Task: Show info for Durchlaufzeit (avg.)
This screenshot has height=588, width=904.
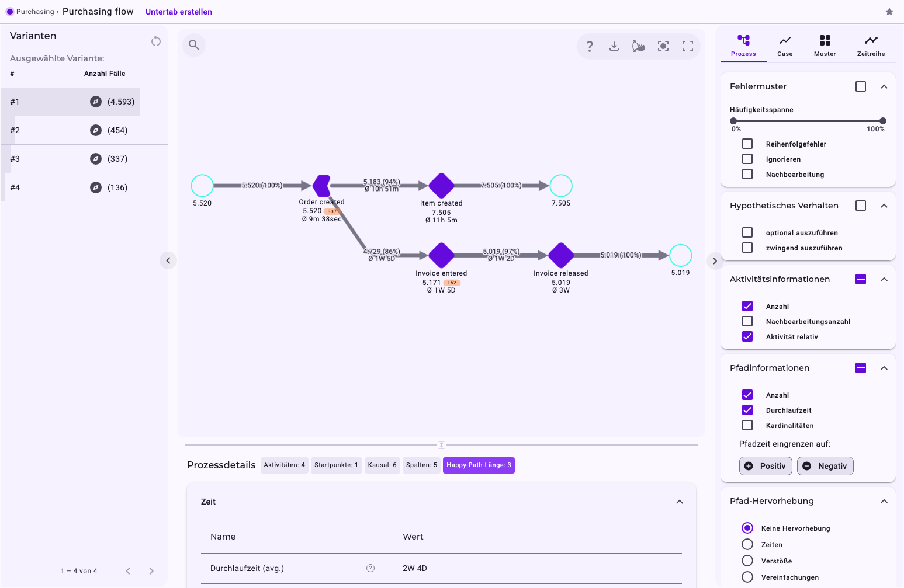Action: pyautogui.click(x=370, y=568)
